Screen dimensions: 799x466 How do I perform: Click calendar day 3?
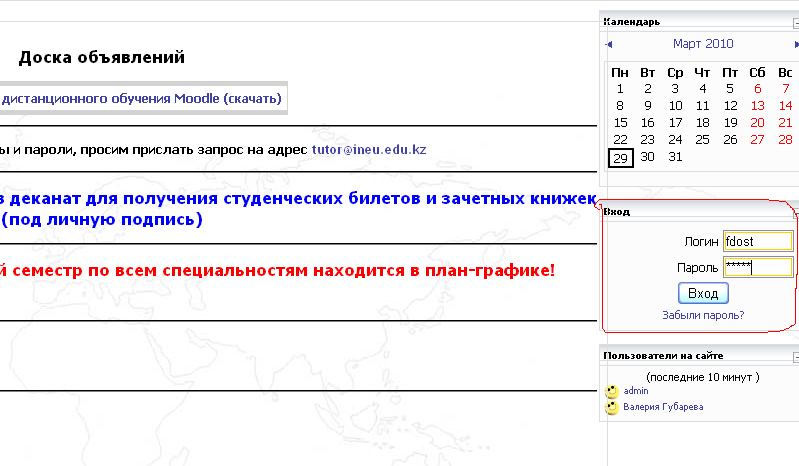675,89
